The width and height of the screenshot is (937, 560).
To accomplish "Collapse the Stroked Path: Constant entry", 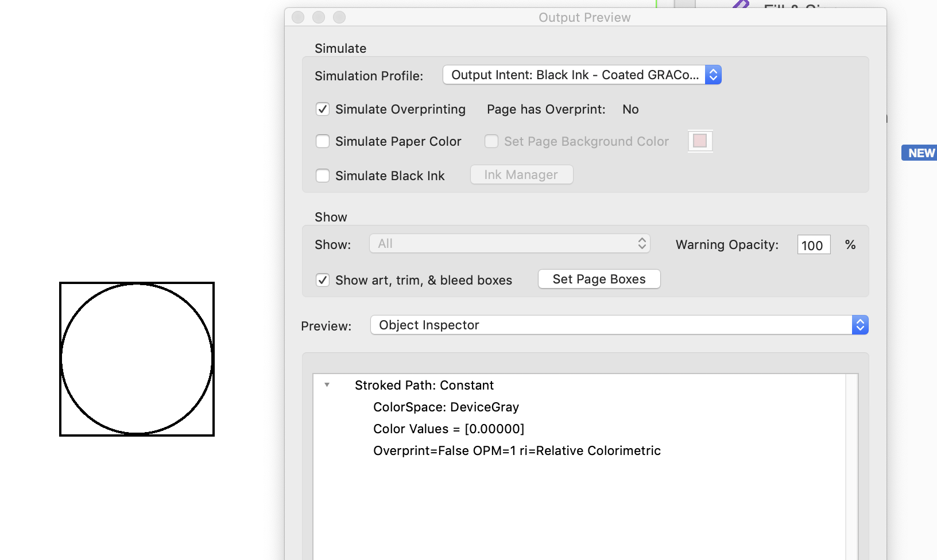I will click(x=327, y=385).
